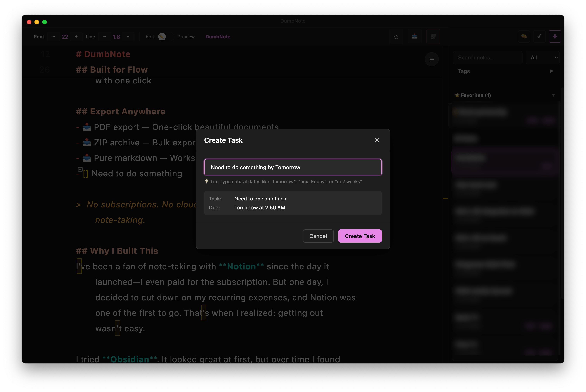Screen dimensions: 586x392
Task: Open the All filter dropdown
Action: (542, 58)
